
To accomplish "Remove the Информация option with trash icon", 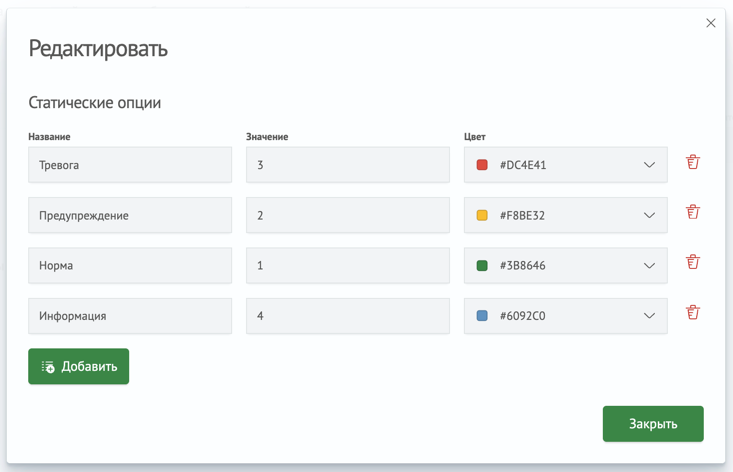I will 692,313.
